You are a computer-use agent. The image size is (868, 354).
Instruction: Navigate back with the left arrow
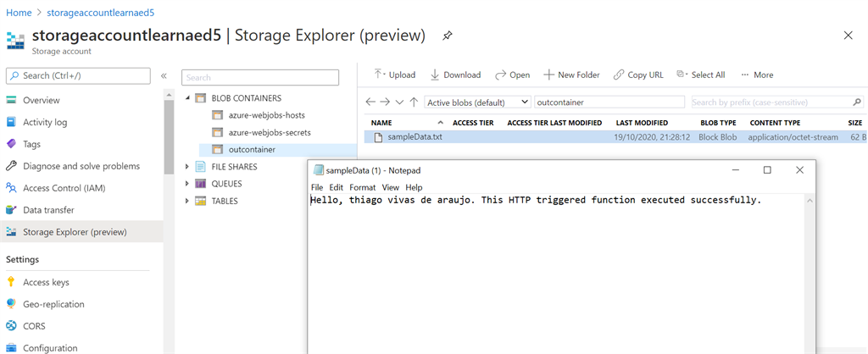(371, 102)
